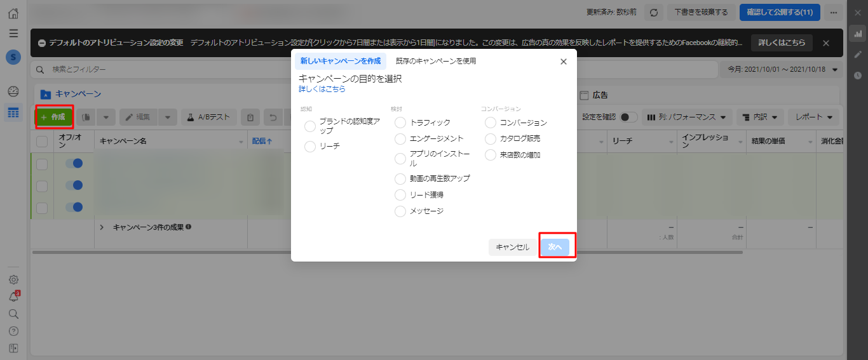Image resolution: width=868 pixels, height=360 pixels.
Task: Click the X icon atop right side panel
Action: [x=858, y=13]
